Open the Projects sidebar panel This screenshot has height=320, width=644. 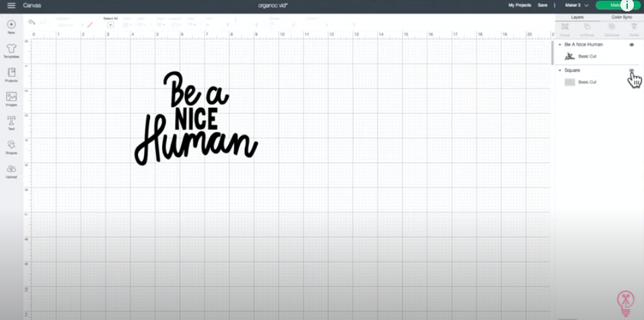[x=11, y=75]
